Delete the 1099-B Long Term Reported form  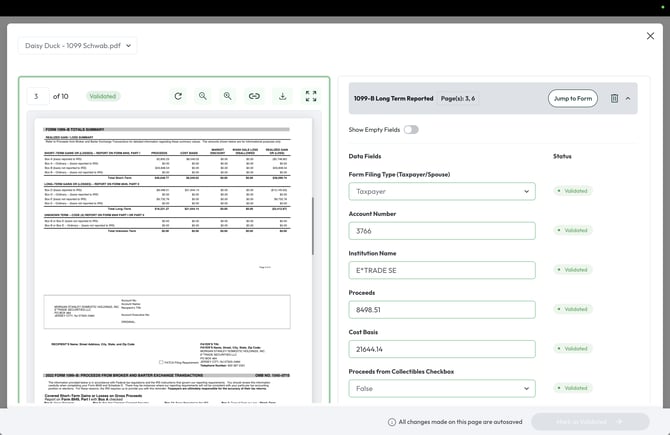(x=614, y=98)
